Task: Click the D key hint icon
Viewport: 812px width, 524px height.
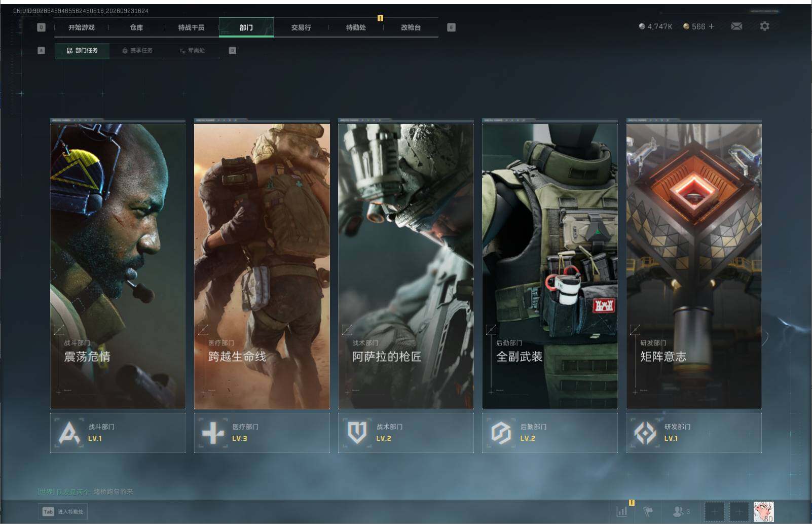Action: (x=233, y=50)
